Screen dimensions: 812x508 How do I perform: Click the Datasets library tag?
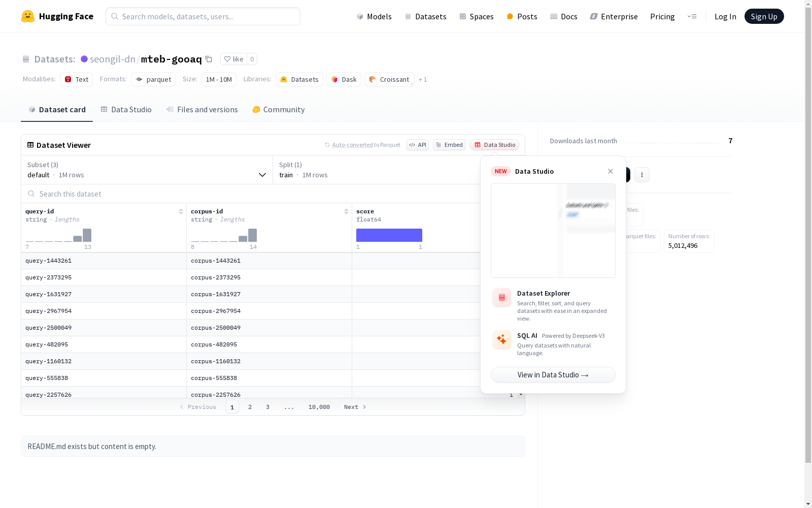[x=299, y=79]
